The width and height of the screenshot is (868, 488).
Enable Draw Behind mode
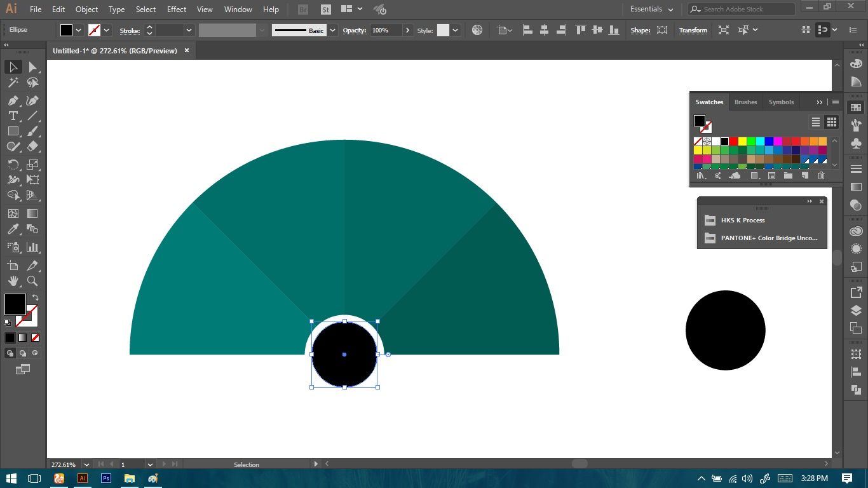point(23,353)
